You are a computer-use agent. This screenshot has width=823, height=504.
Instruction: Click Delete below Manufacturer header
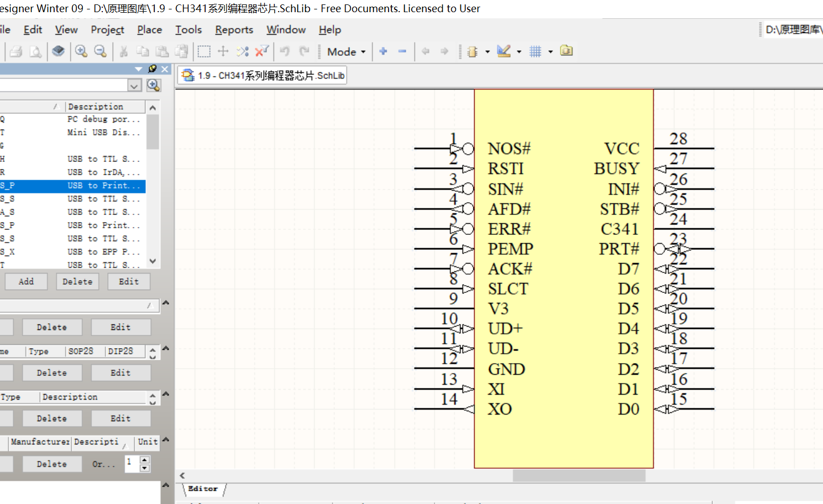[52, 464]
